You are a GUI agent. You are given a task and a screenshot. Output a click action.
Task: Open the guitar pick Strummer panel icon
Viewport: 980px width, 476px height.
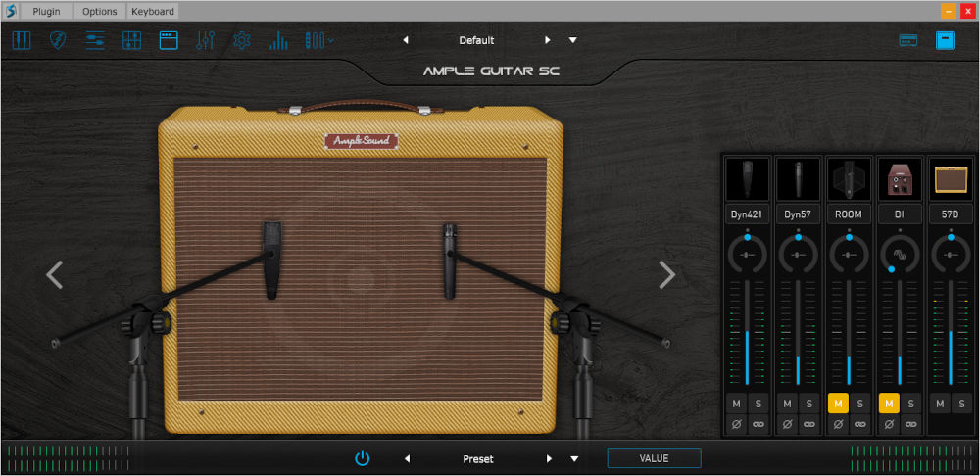[x=58, y=40]
